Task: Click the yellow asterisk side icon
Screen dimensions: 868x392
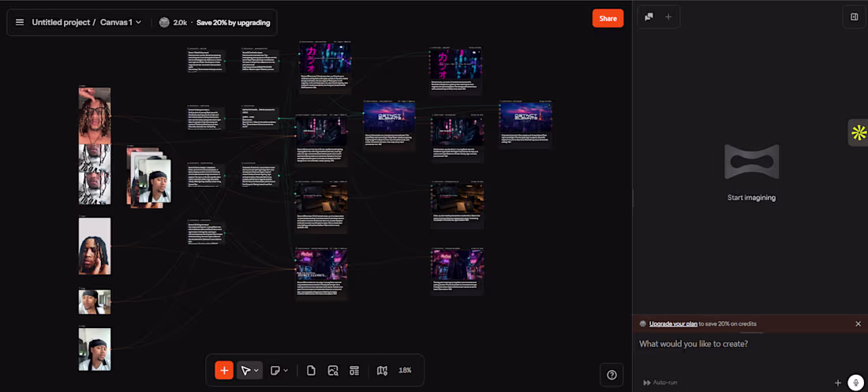Action: pyautogui.click(x=859, y=133)
